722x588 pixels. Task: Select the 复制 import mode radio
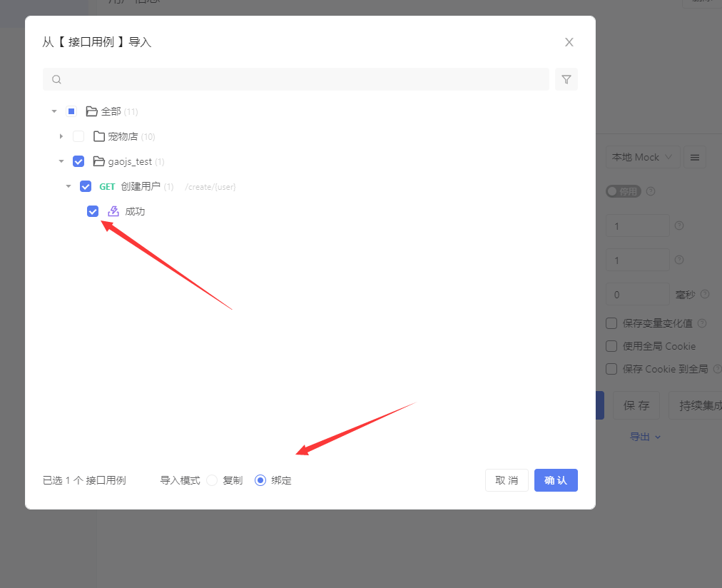(x=212, y=480)
